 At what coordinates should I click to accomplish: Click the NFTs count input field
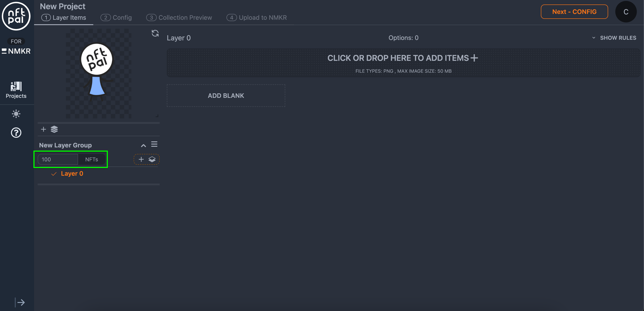pos(58,159)
